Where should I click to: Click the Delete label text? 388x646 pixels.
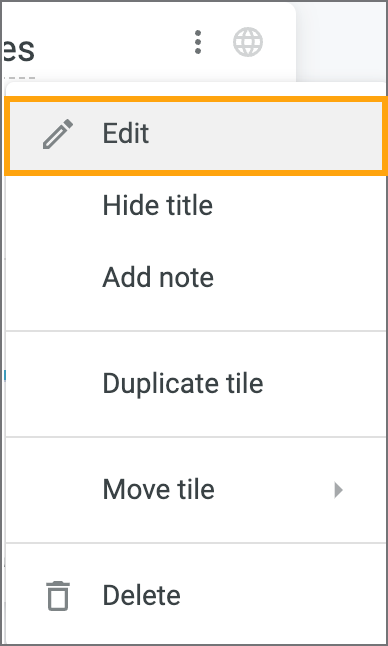(x=142, y=595)
